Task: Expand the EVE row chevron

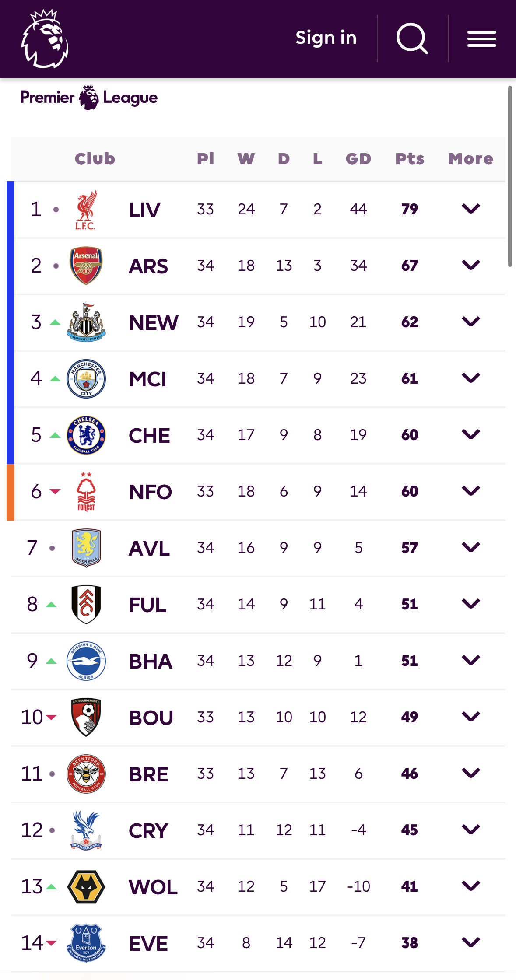Action: tap(470, 942)
